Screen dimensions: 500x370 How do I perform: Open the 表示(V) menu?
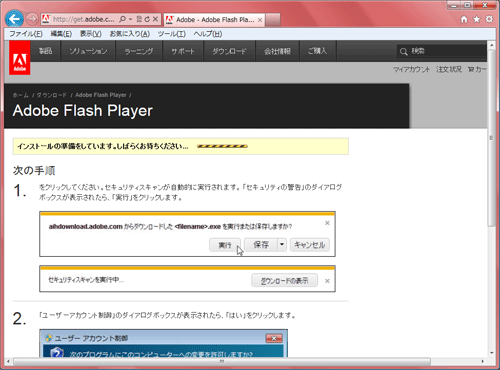[x=91, y=34]
